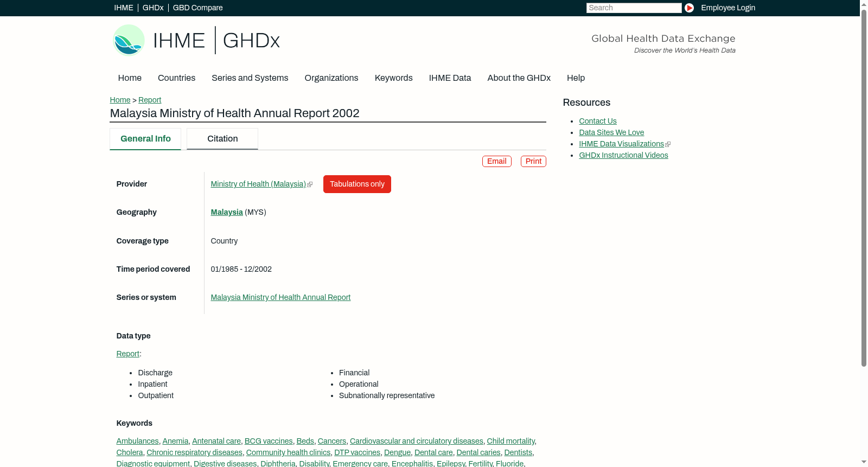The height and width of the screenshot is (467, 868).
Task: Click the page title 'Malaysia Ministry of Health Annual Report 2002'
Action: 235,113
